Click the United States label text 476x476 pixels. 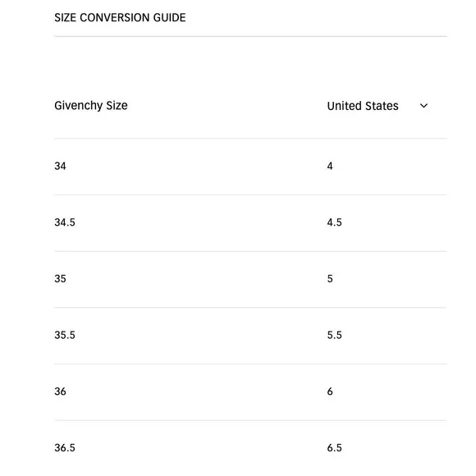tap(363, 106)
